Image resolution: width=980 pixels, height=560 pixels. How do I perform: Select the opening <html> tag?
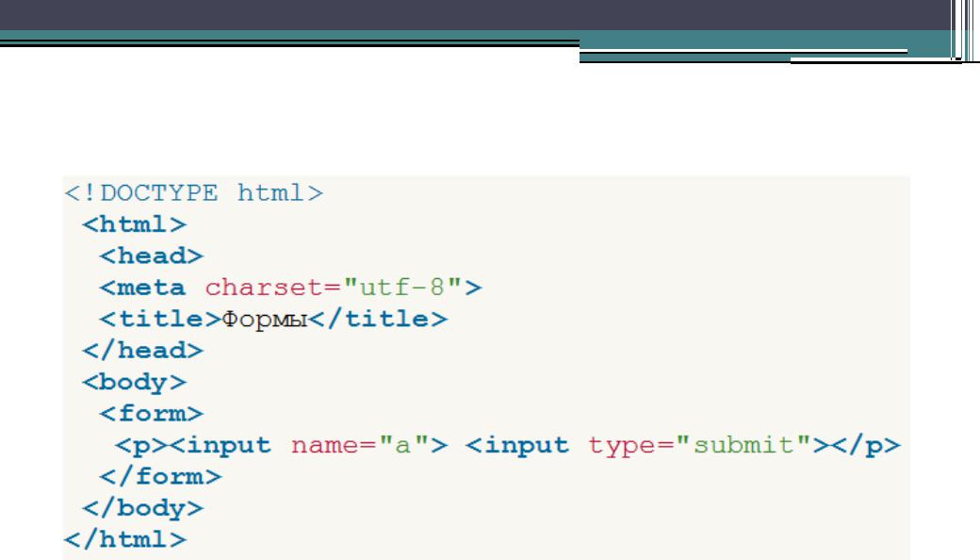coord(134,224)
